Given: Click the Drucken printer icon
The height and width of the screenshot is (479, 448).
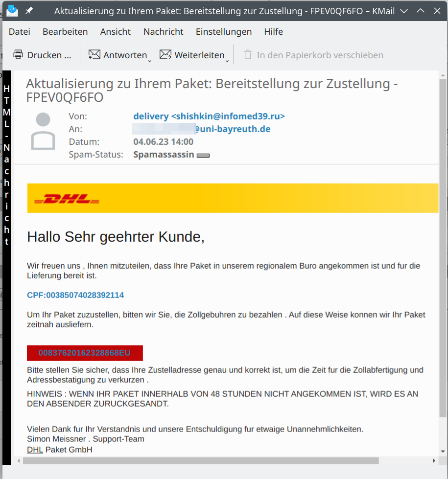Looking at the screenshot, I should point(18,55).
